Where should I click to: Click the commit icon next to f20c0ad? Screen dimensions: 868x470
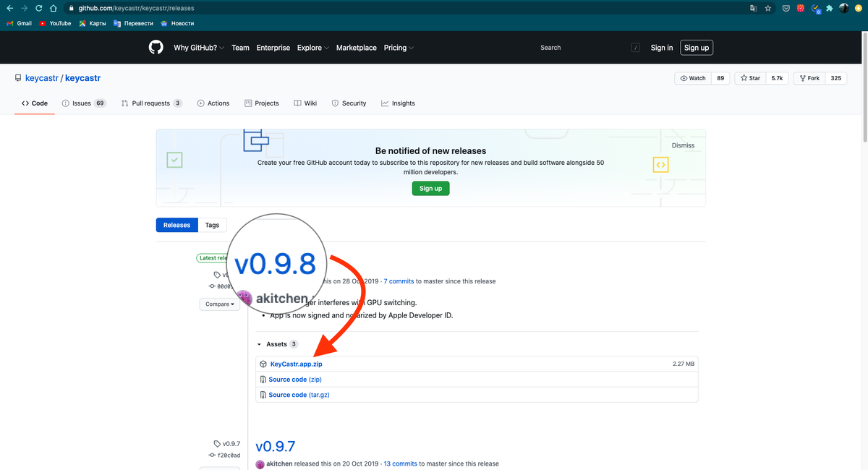tap(212, 456)
